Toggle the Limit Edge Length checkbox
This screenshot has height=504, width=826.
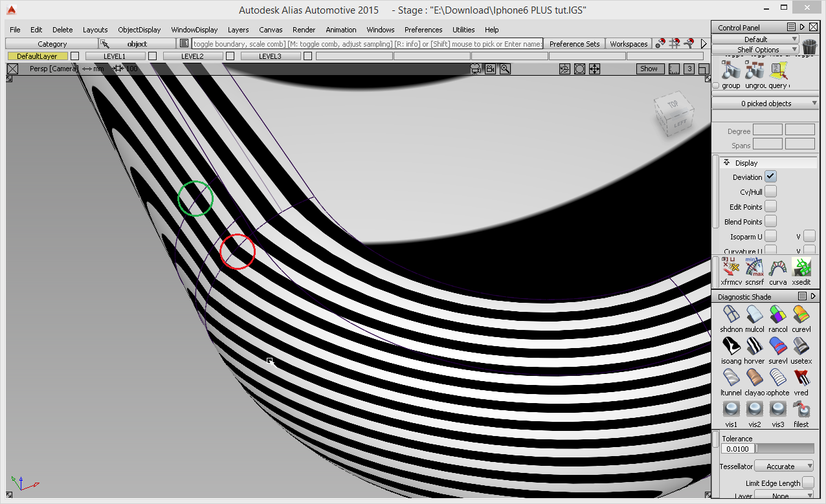pyautogui.click(x=808, y=483)
